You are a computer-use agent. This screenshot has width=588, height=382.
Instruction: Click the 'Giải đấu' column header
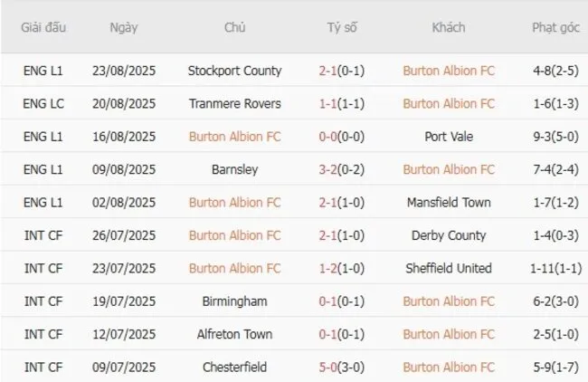coord(45,27)
